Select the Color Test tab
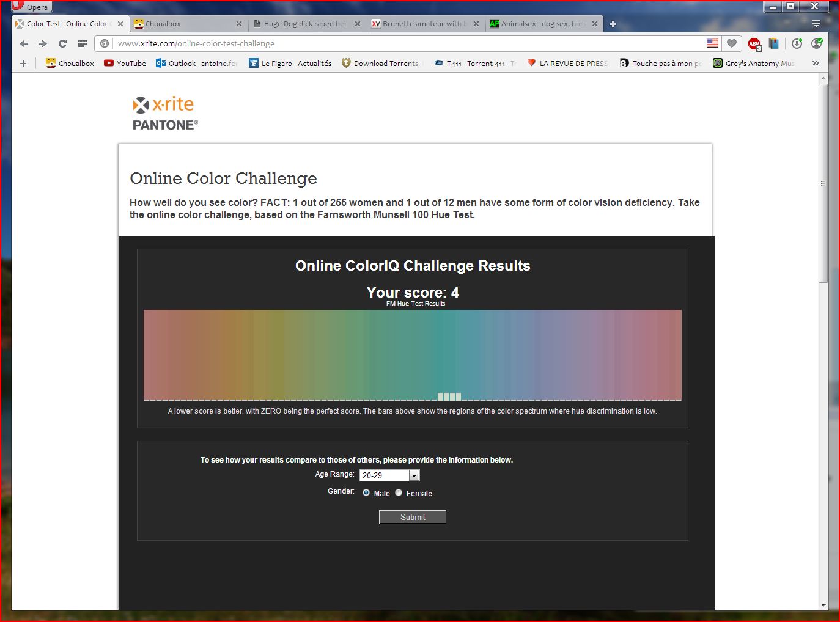 66,24
